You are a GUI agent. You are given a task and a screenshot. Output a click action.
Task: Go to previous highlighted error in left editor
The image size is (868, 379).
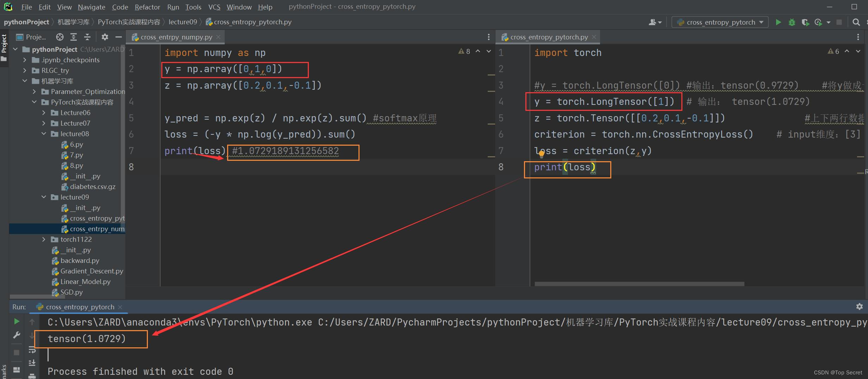tap(478, 51)
